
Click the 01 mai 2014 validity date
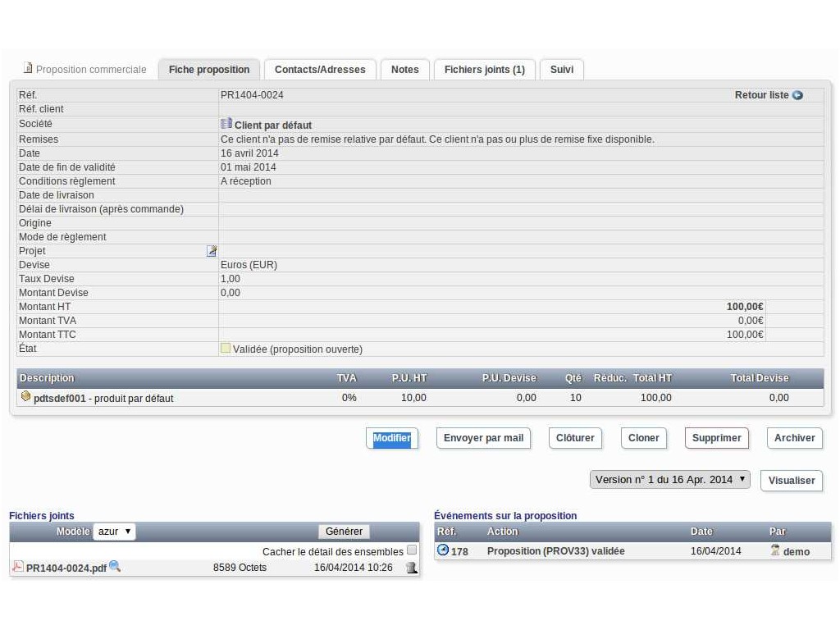point(248,167)
